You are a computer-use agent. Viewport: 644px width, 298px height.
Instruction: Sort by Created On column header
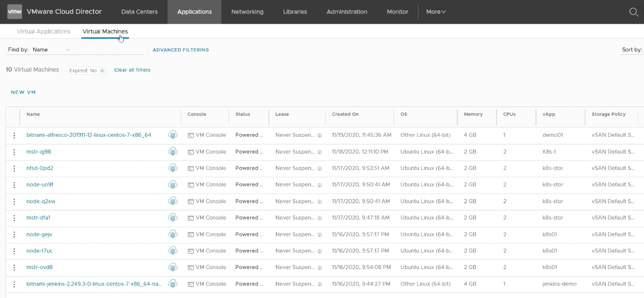(x=345, y=114)
